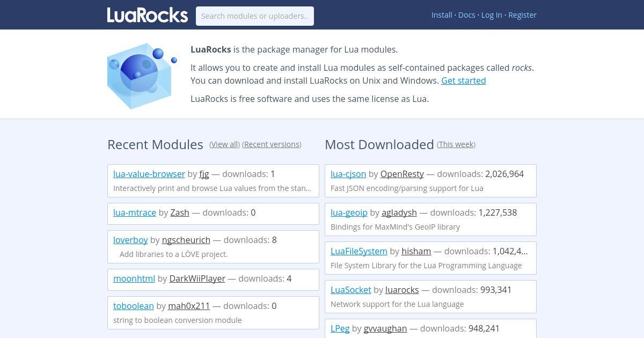Image resolution: width=644 pixels, height=338 pixels.
Task: View uploader Zash's profile
Action: (x=180, y=212)
